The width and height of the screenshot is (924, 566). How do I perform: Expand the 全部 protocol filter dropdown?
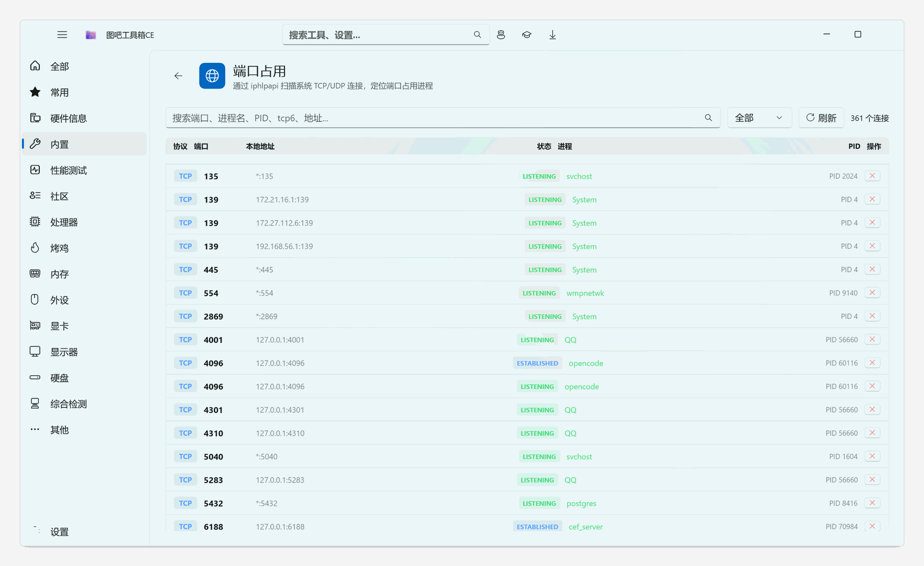(759, 118)
